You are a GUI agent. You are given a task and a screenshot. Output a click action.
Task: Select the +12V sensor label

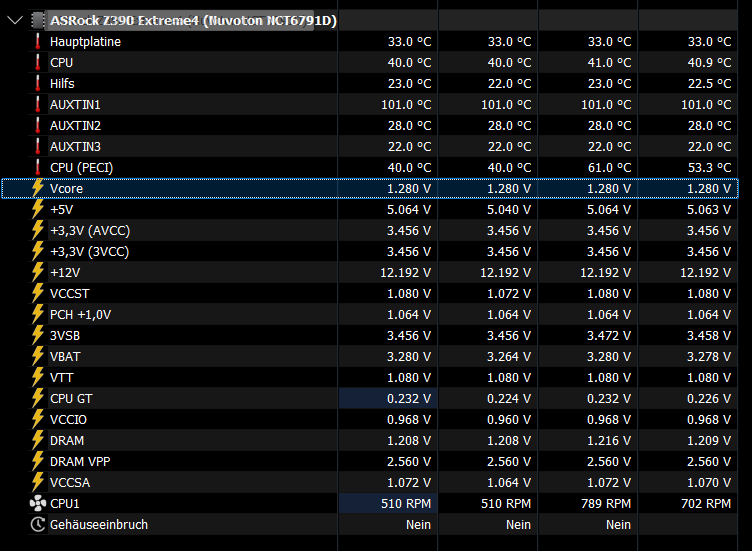pyautogui.click(x=65, y=272)
